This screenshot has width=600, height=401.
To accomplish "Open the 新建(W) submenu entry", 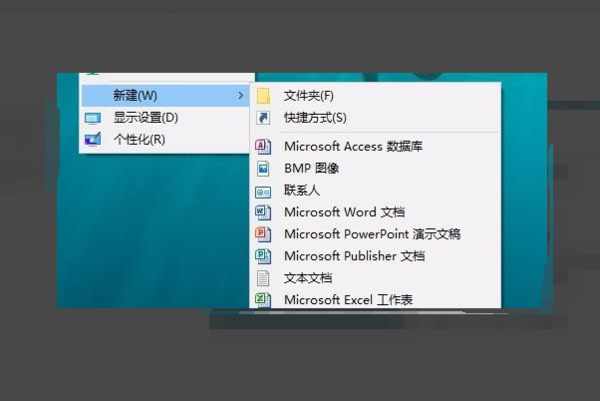I will click(165, 96).
